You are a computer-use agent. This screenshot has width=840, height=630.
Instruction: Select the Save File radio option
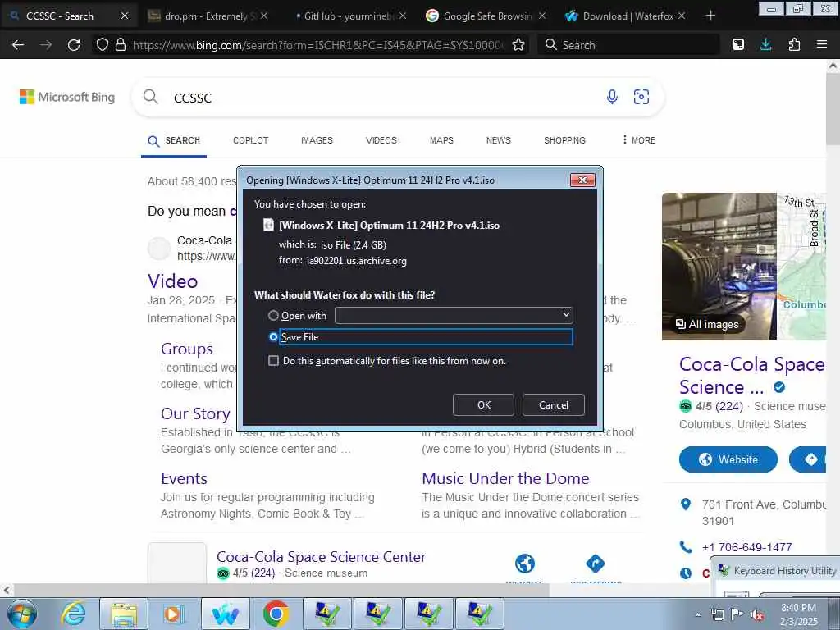tap(273, 337)
